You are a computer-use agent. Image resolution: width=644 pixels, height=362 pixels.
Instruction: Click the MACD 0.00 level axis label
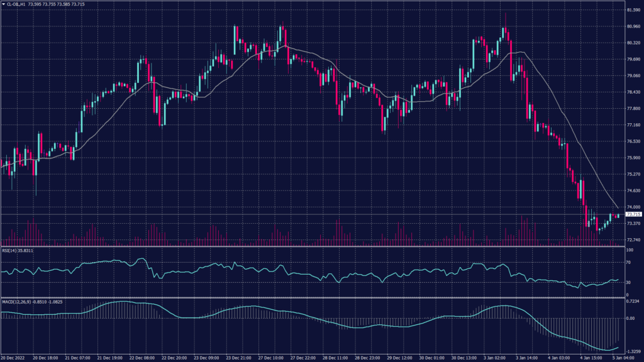(630, 318)
